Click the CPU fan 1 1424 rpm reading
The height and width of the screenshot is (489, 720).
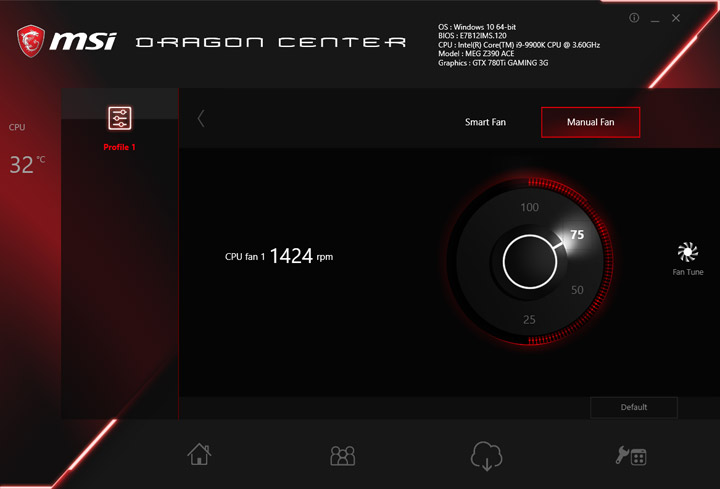coord(279,256)
